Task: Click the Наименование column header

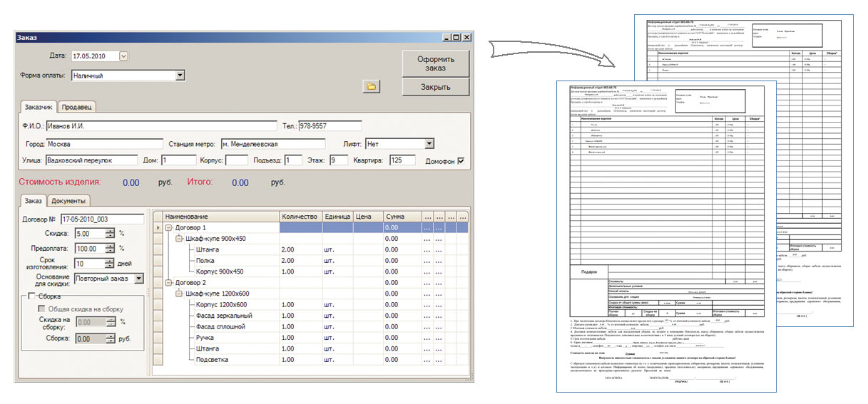Action: [220, 216]
